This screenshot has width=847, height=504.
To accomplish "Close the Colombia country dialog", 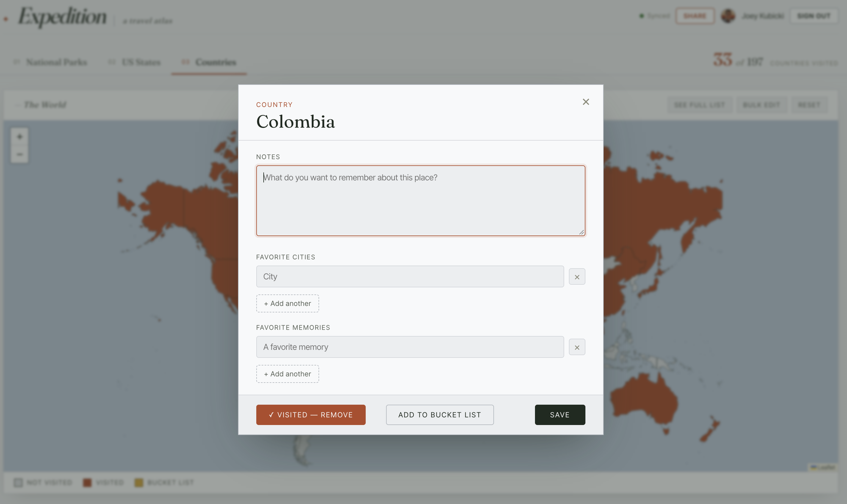I will (586, 102).
